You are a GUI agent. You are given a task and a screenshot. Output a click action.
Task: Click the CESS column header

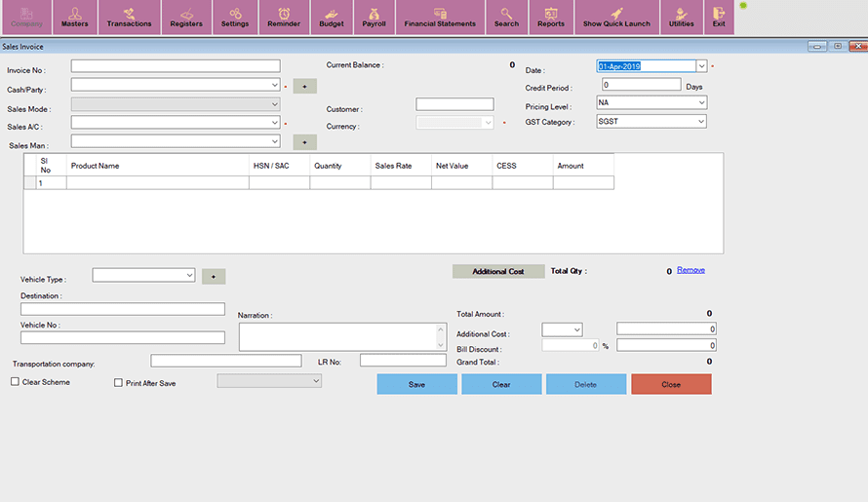(523, 166)
